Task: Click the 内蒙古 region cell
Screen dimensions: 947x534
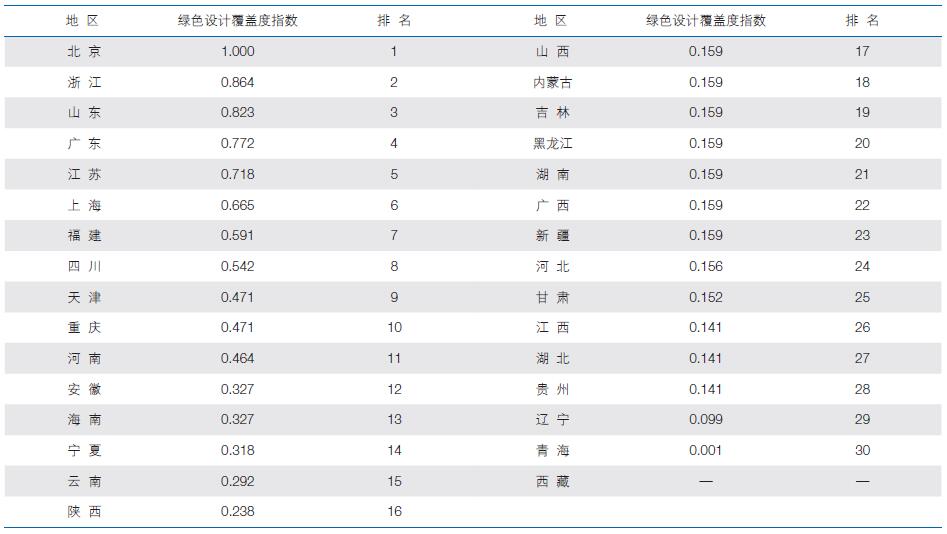Action: [x=552, y=83]
